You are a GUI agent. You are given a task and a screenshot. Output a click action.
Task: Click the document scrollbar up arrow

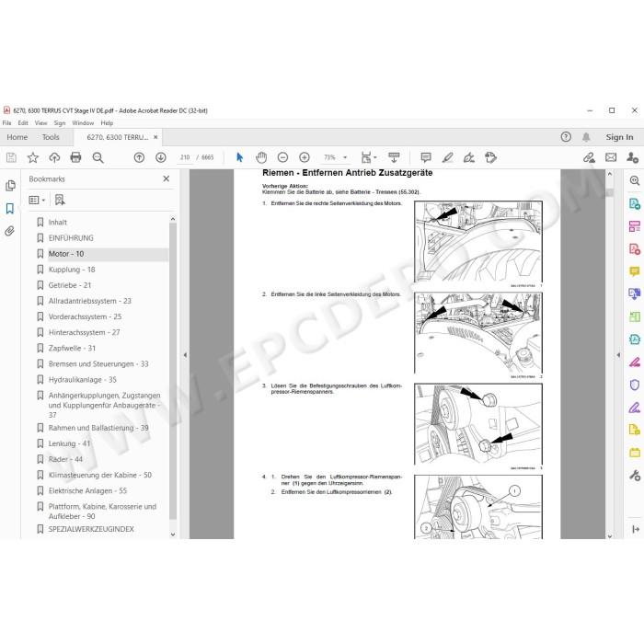610,174
